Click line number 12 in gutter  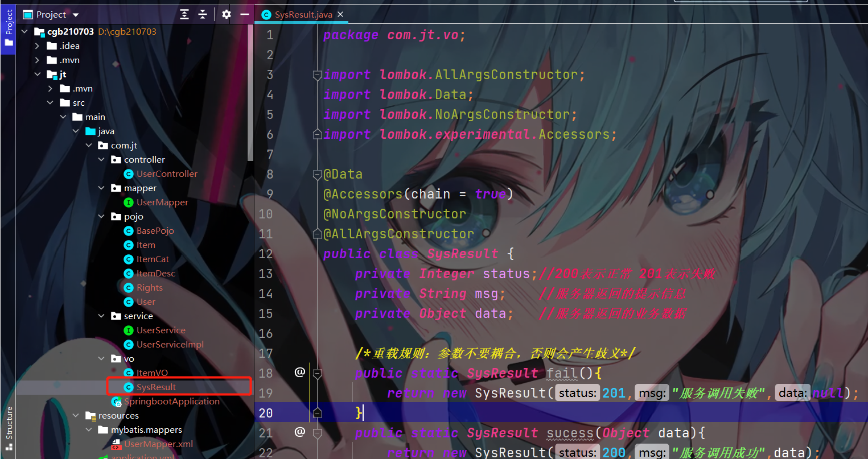click(266, 254)
